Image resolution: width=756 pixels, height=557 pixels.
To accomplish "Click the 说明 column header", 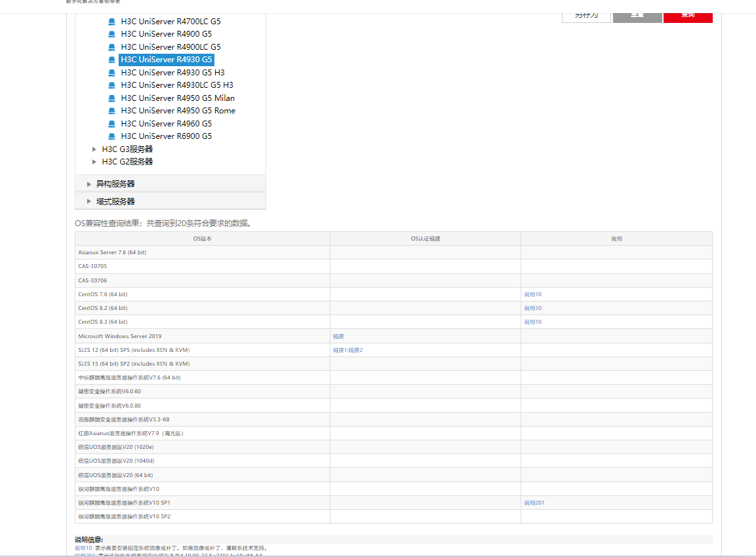I will tap(616, 239).
